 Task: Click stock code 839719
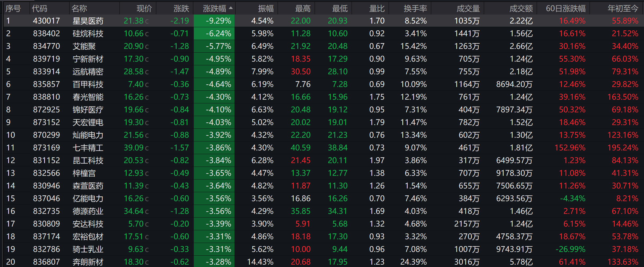click(47, 59)
